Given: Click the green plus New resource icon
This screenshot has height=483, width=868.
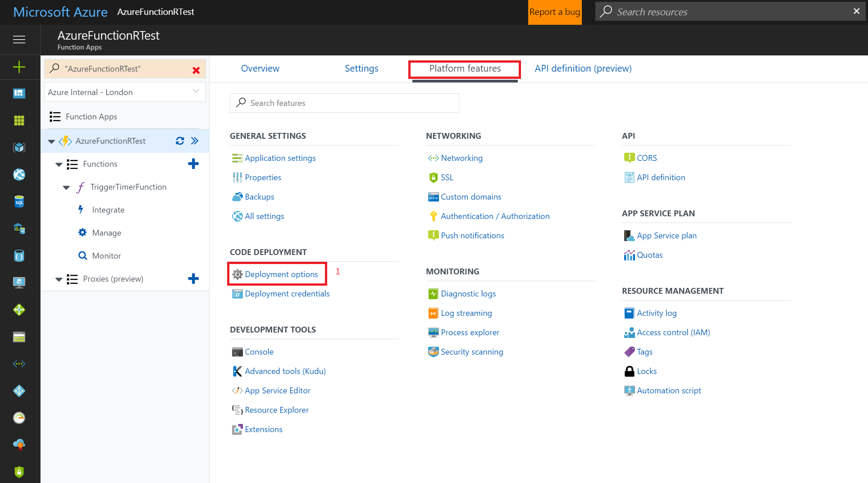Looking at the screenshot, I should (x=19, y=67).
